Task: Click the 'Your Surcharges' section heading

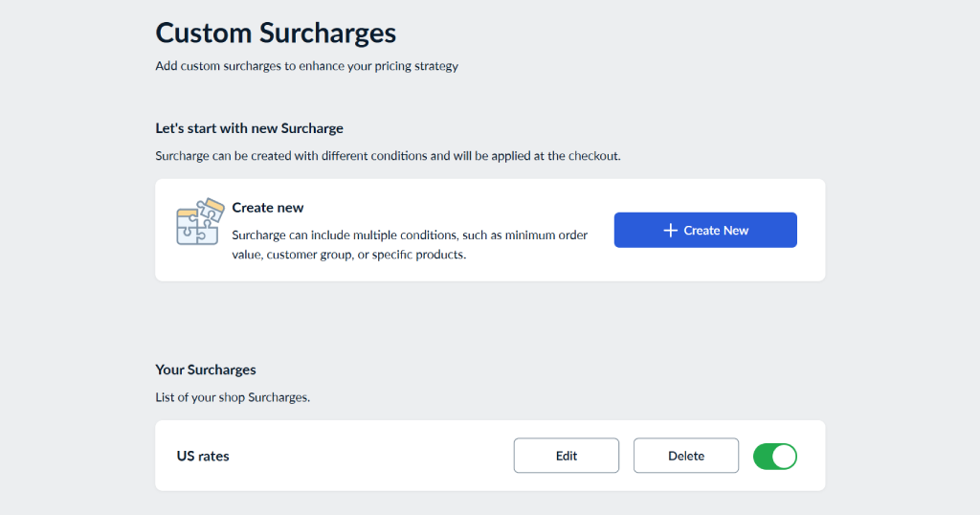Action: [x=206, y=369]
